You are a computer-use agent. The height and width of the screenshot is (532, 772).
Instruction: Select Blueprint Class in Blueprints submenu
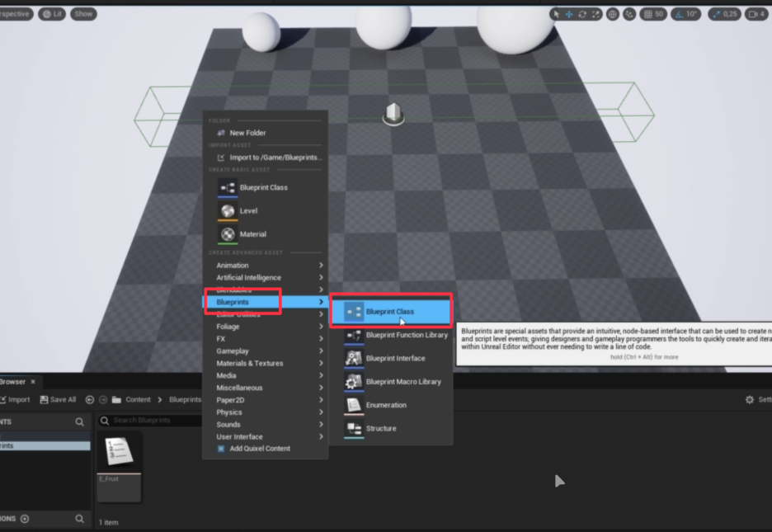click(x=391, y=312)
